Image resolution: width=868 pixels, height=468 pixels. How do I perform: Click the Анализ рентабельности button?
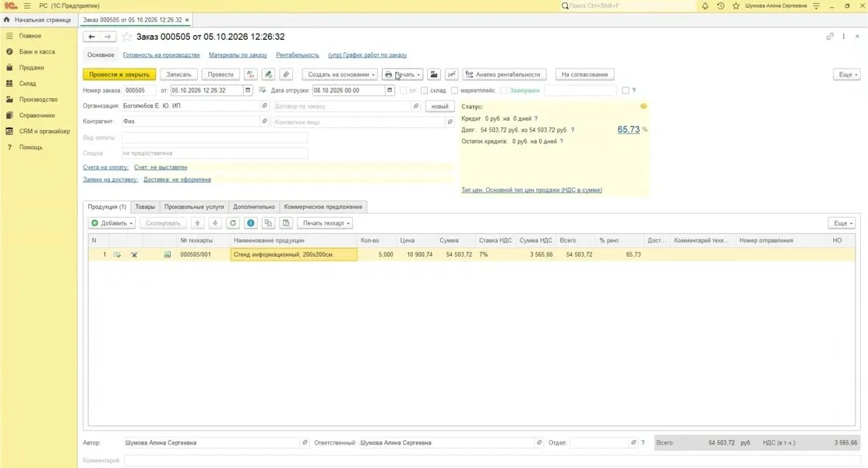tap(504, 74)
